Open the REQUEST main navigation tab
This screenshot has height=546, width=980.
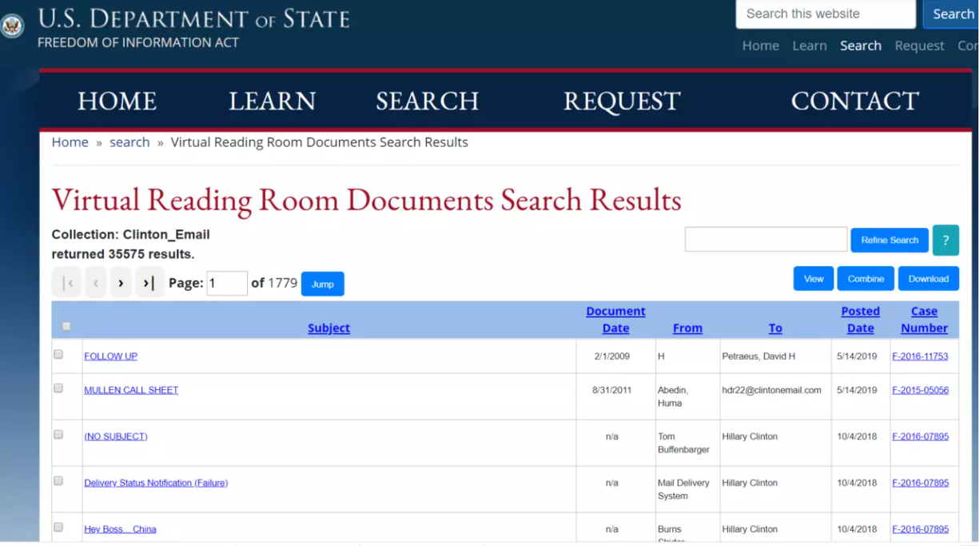click(x=622, y=101)
